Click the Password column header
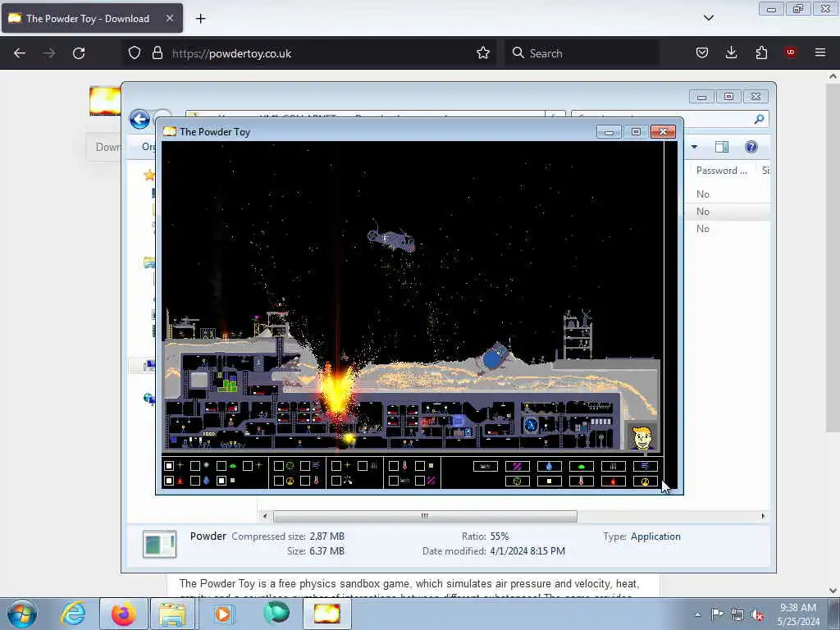The height and width of the screenshot is (630, 840). coord(721,171)
